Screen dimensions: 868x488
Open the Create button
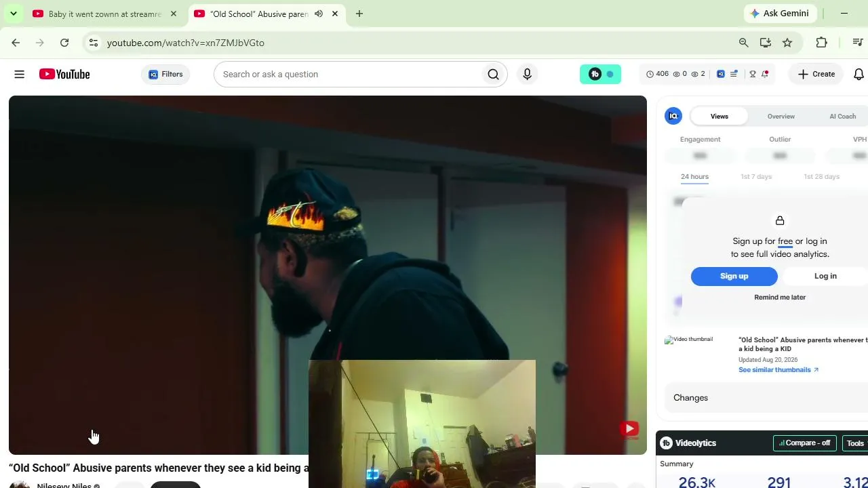coord(816,75)
